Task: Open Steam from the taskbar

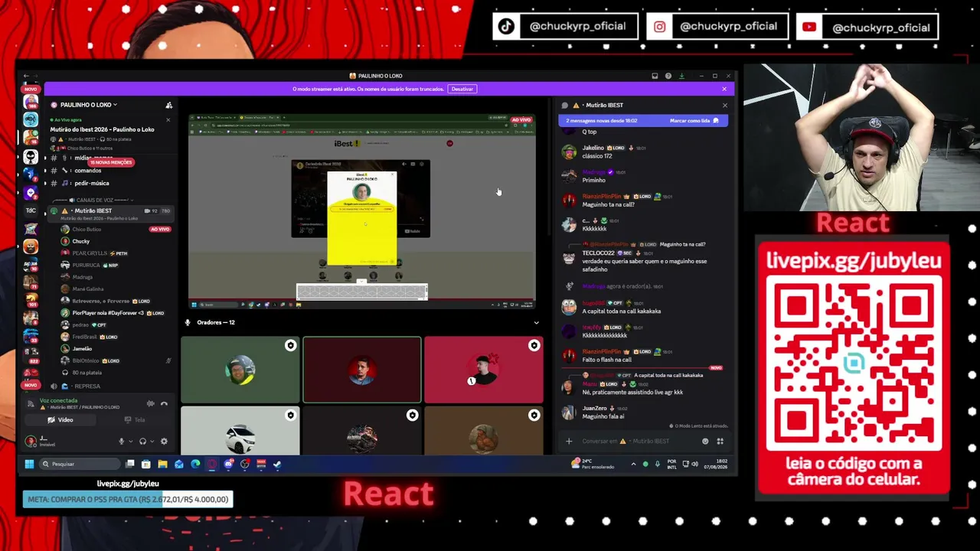Action: [x=277, y=464]
